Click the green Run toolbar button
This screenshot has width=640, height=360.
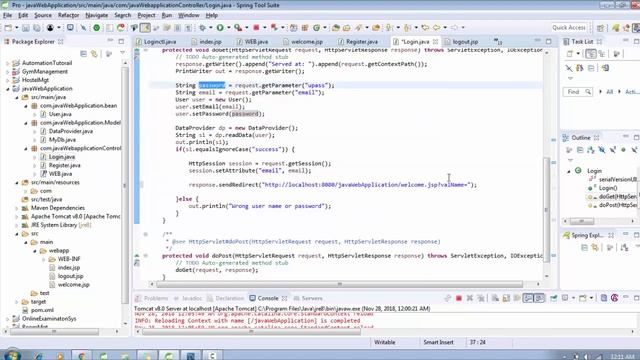pyautogui.click(x=220, y=28)
